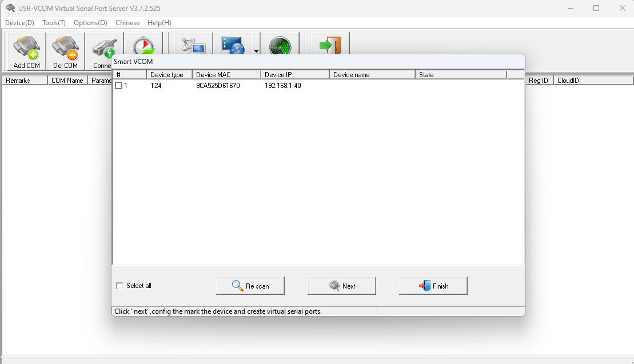Click the Add COM toolbar icon
The height and width of the screenshot is (364, 634).
pos(27,51)
